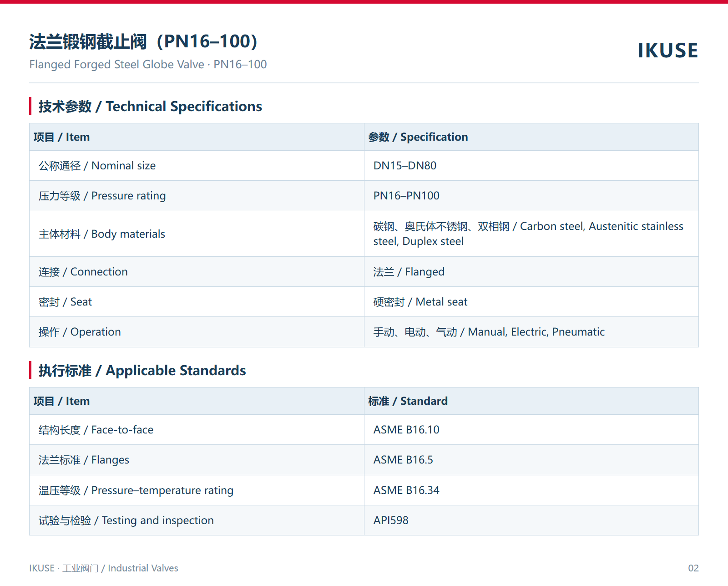Select the Nominal size row label
This screenshot has height=586, width=728.
[97, 166]
